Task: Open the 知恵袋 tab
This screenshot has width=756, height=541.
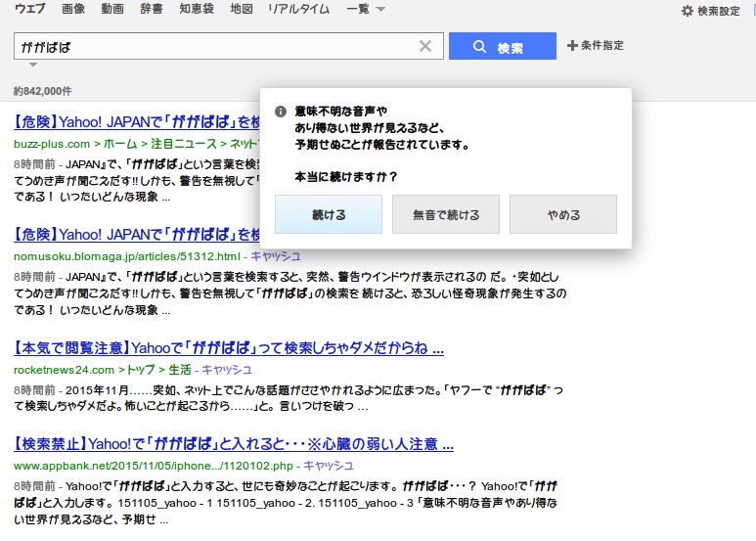Action: 197,9
